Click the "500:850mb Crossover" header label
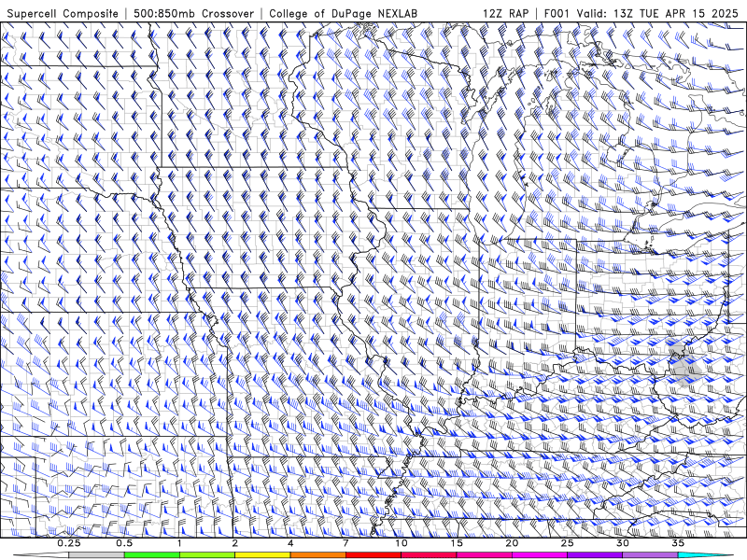 194,13
